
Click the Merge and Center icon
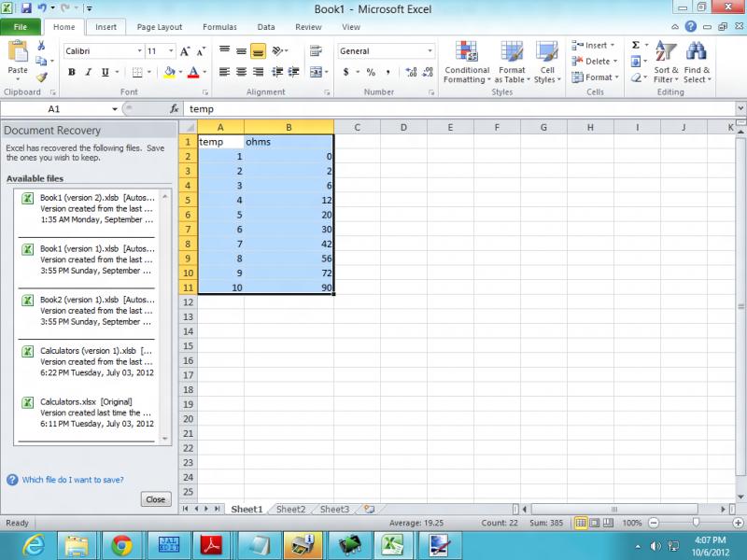pyautogui.click(x=316, y=72)
